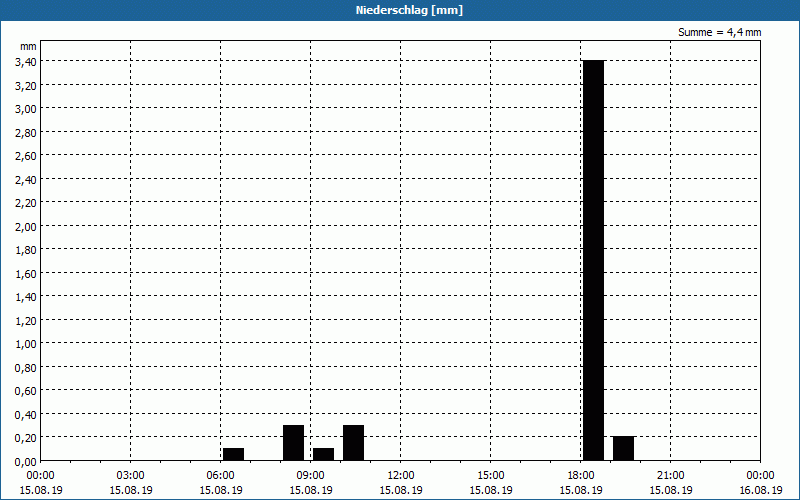800x500 pixels.
Task: Click the 12:00 time label
Action: (x=401, y=476)
